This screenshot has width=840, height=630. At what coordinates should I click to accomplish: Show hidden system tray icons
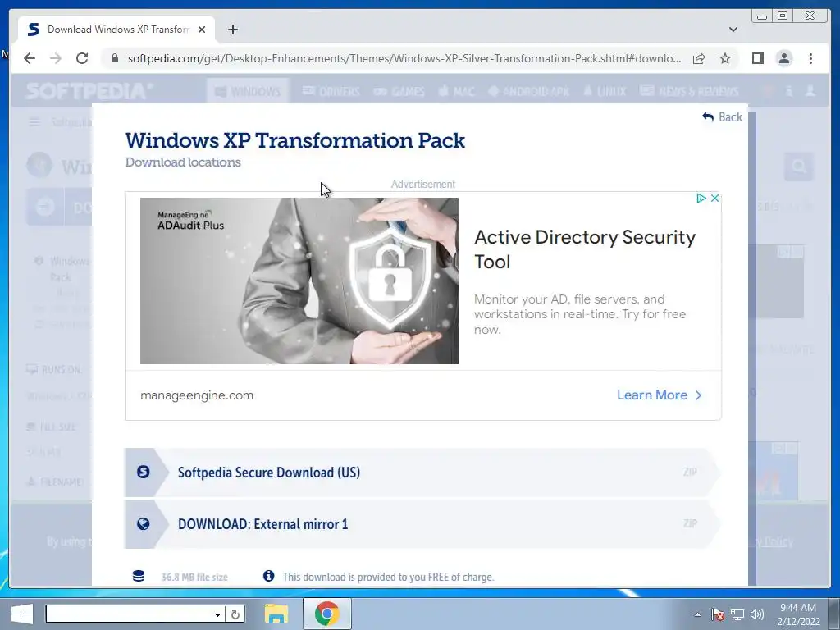click(697, 614)
